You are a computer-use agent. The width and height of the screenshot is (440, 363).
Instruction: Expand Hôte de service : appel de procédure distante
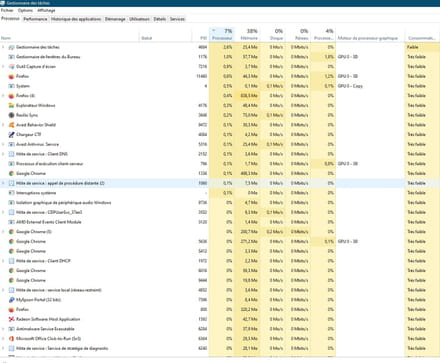point(3,183)
